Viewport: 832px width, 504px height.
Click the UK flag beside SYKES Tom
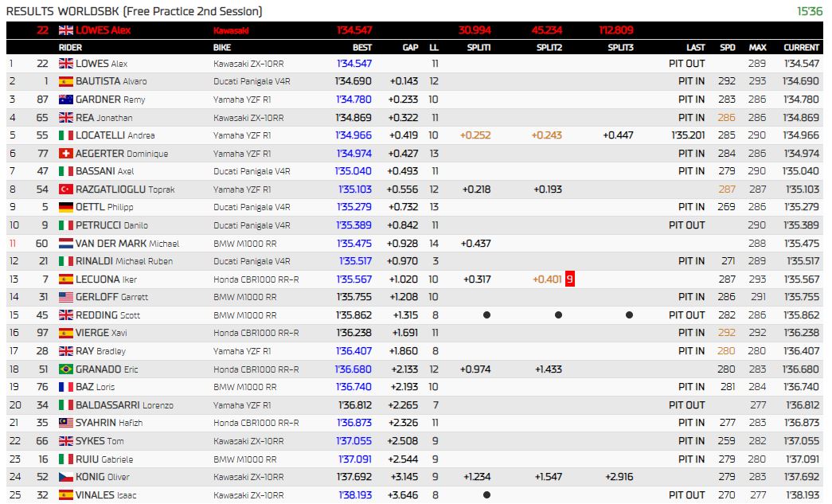(x=66, y=441)
